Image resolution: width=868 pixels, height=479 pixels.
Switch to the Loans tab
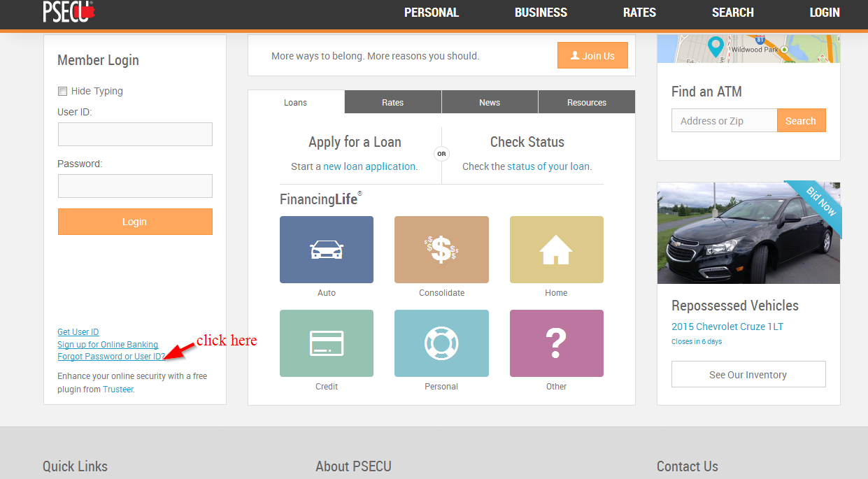[x=296, y=102]
